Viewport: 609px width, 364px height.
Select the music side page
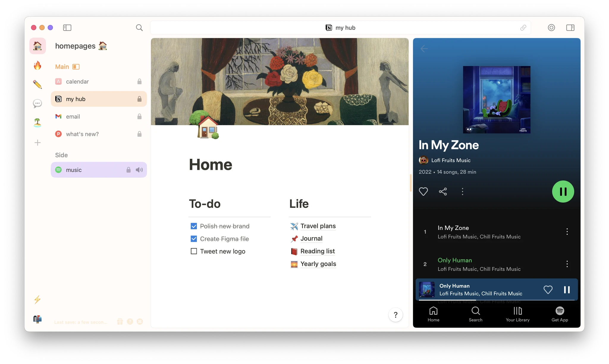click(x=99, y=170)
